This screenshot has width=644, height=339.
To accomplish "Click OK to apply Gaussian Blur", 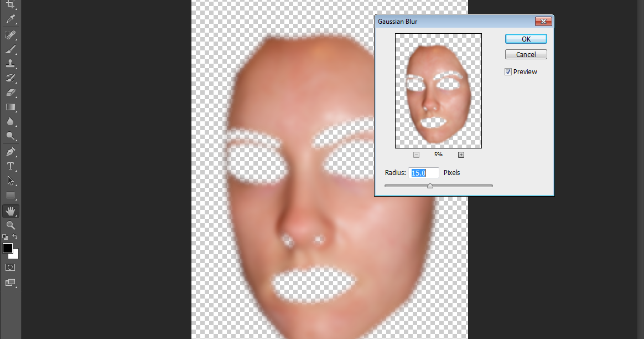I will [x=525, y=39].
